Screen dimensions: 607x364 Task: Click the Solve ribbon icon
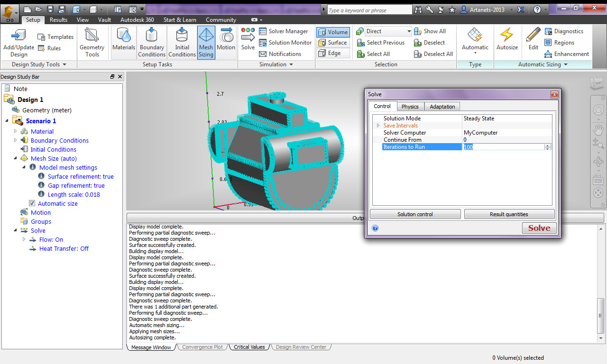(248, 39)
